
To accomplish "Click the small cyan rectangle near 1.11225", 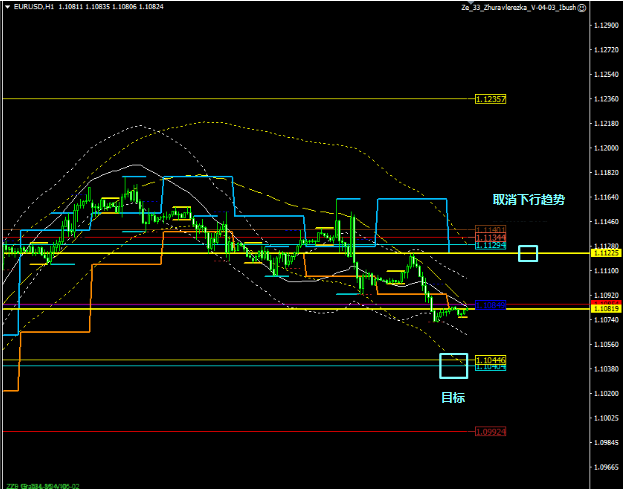I will pyautogui.click(x=528, y=254).
